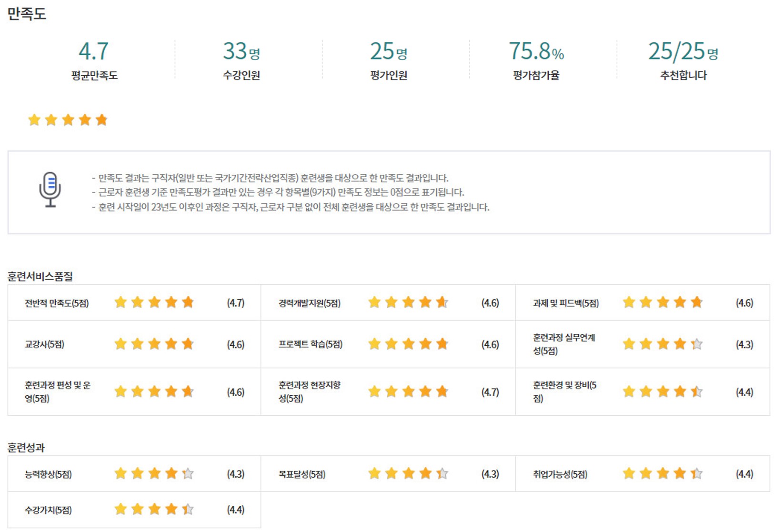The height and width of the screenshot is (532, 774).
Task: Click the stars beside 프로젝트 학습(5점)
Action: tap(408, 344)
